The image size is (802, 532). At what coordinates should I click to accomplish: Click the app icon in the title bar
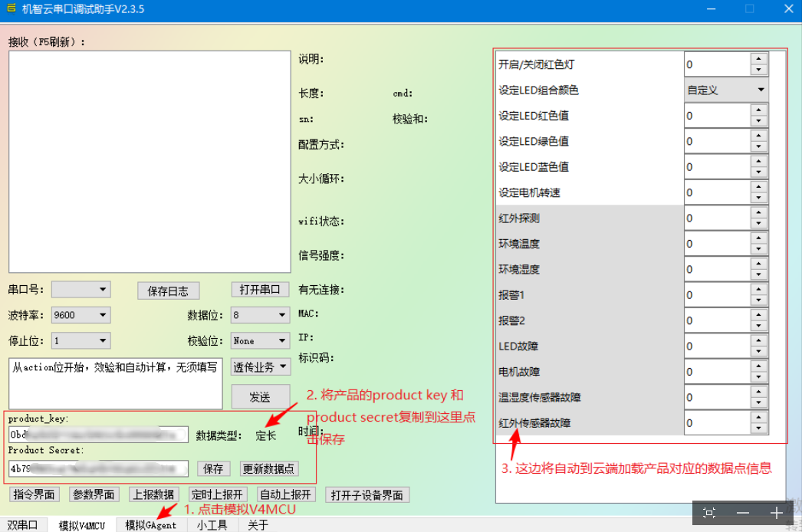[x=11, y=9]
